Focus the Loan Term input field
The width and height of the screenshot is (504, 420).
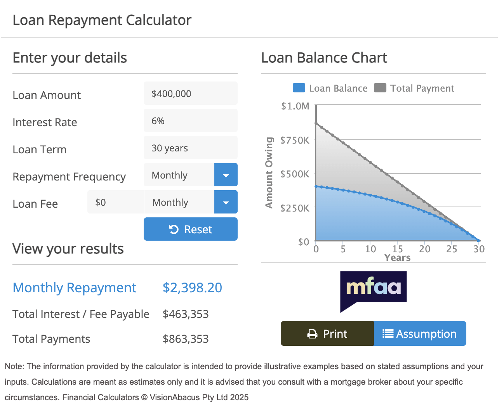click(190, 148)
